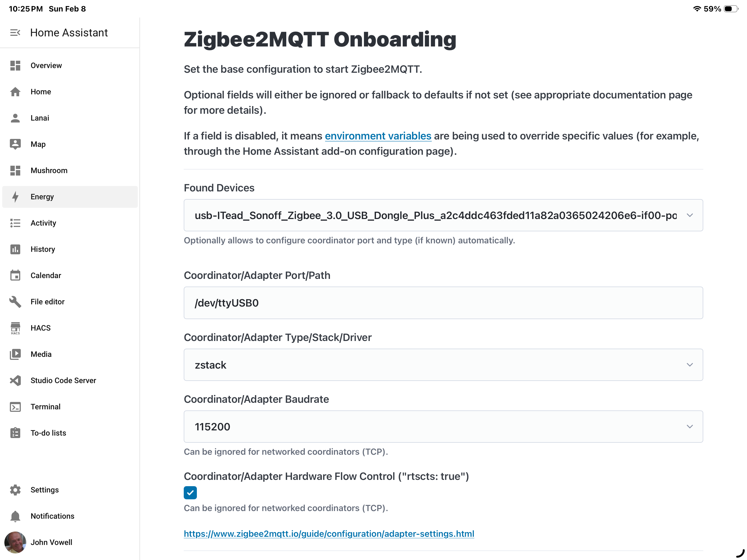Go to the History menu item
The height and width of the screenshot is (560, 747).
click(x=43, y=249)
